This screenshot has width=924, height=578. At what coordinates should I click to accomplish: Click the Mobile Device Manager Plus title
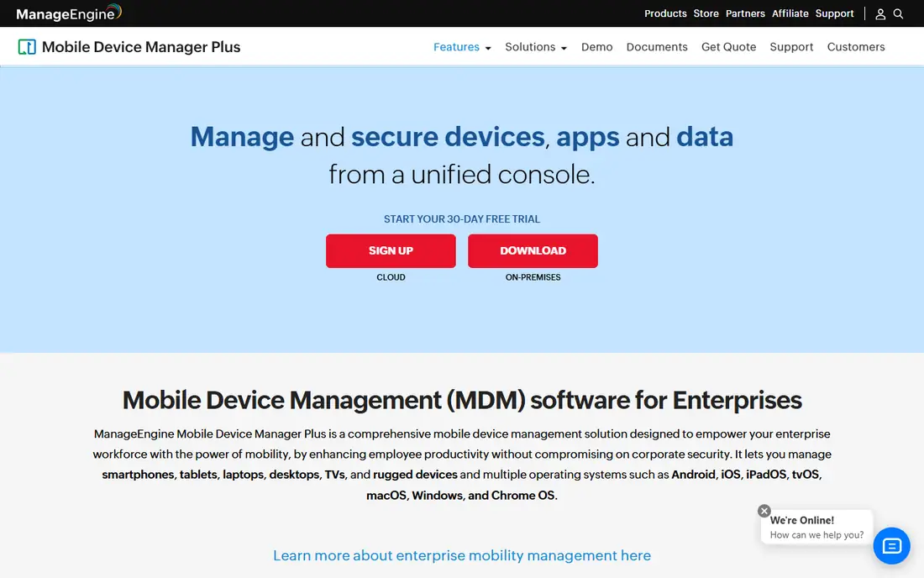click(x=141, y=46)
